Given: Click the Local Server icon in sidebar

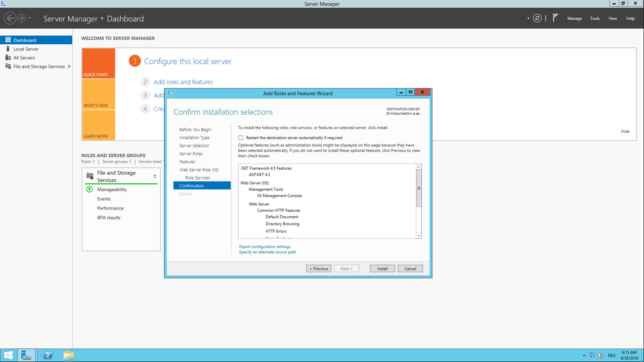Looking at the screenshot, I should (8, 49).
